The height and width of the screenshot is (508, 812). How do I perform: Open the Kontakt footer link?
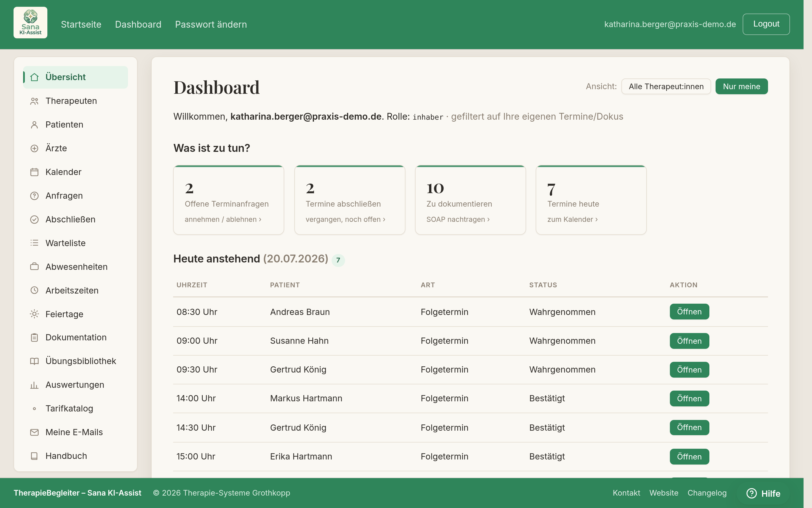coord(626,493)
